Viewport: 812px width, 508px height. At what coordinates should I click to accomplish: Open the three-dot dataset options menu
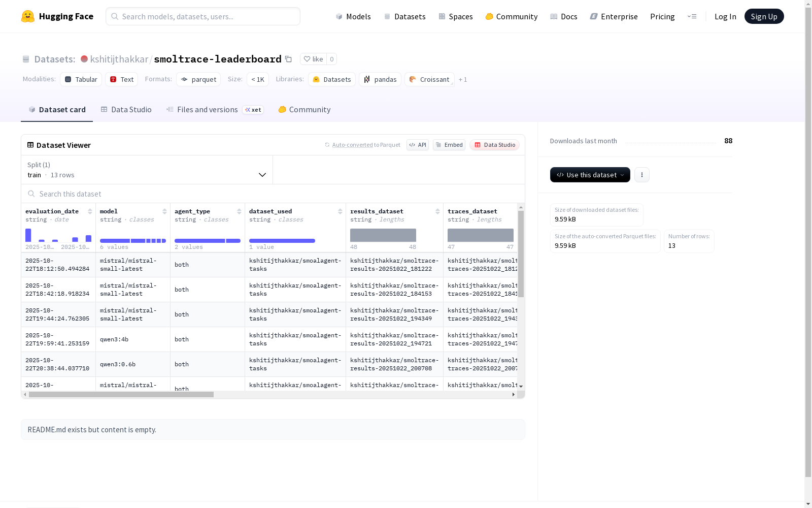[x=642, y=175]
